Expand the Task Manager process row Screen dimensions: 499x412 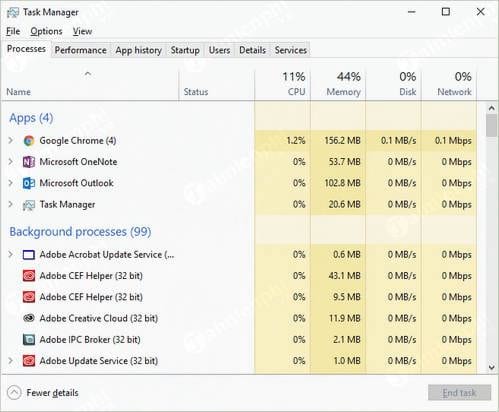pos(11,204)
